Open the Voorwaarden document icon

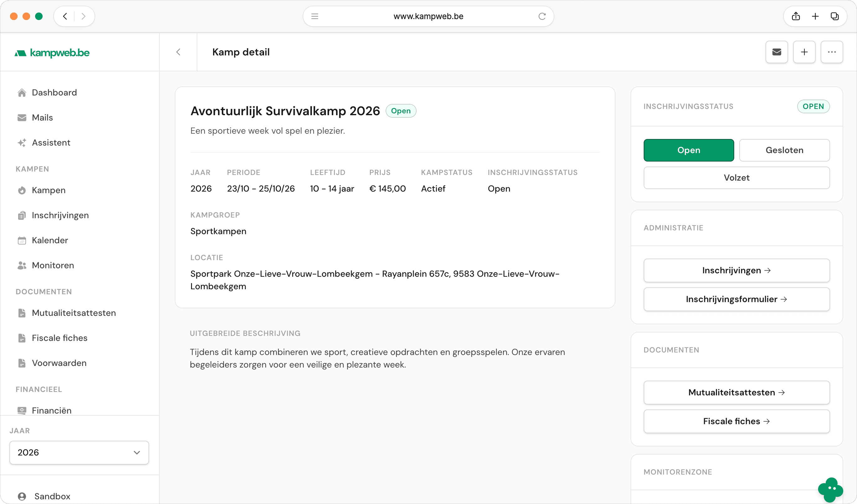[x=22, y=363]
